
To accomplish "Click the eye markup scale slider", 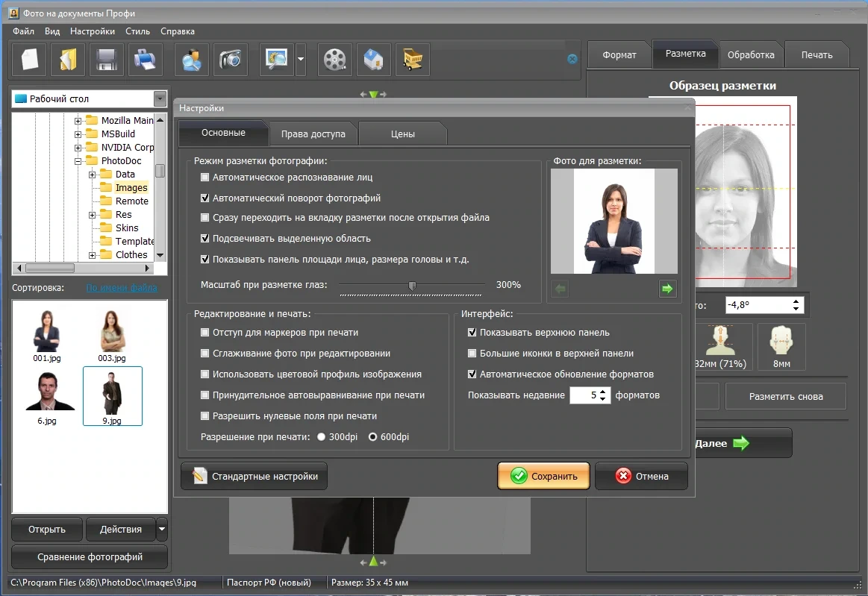I will click(412, 286).
